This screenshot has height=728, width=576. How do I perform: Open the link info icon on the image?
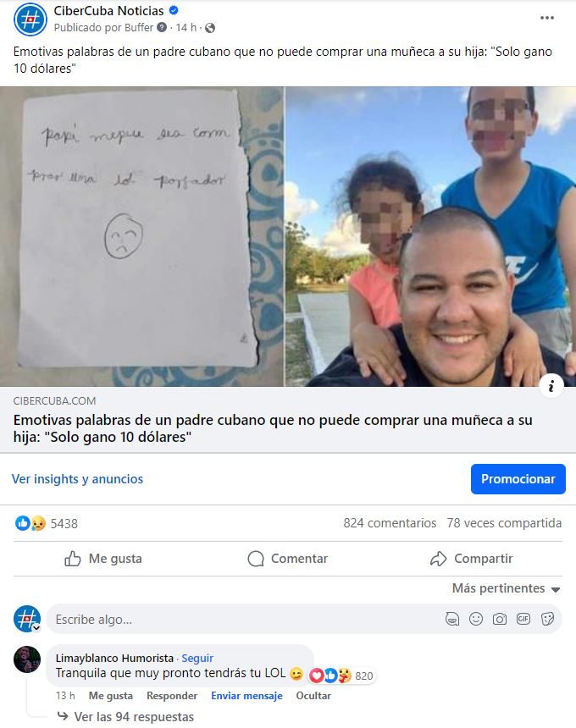pyautogui.click(x=551, y=385)
